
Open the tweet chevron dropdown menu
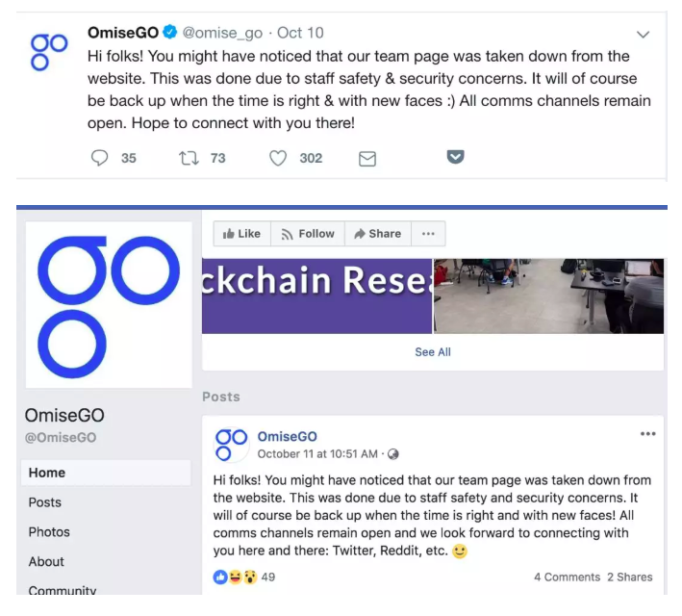click(643, 35)
